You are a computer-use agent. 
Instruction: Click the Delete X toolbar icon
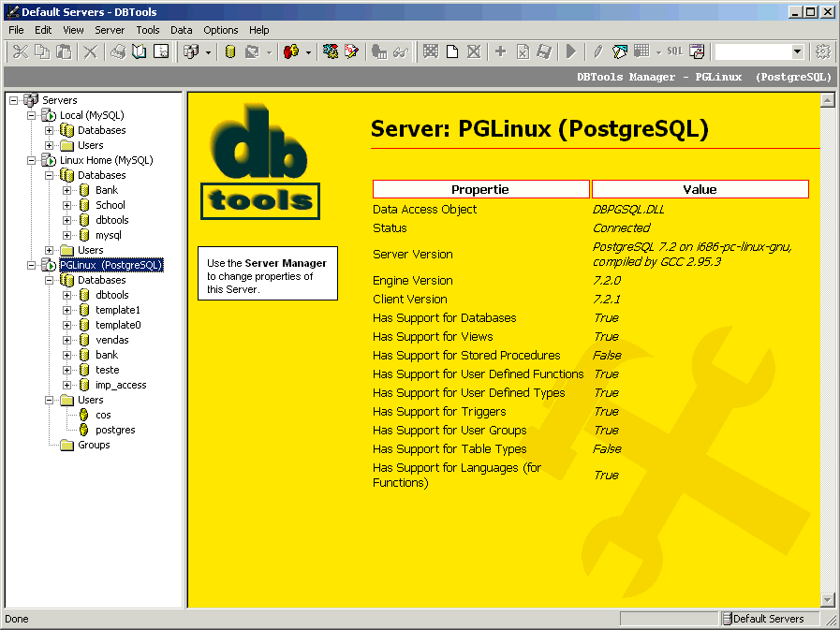pos(91,51)
